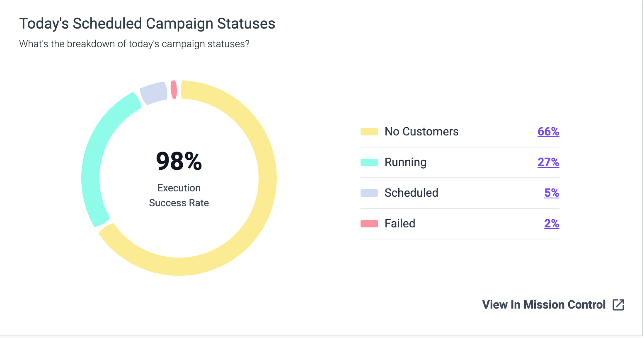Click the Today's Scheduled Campaign Statuses heading
Image resolution: width=644 pixels, height=338 pixels.
click(147, 24)
